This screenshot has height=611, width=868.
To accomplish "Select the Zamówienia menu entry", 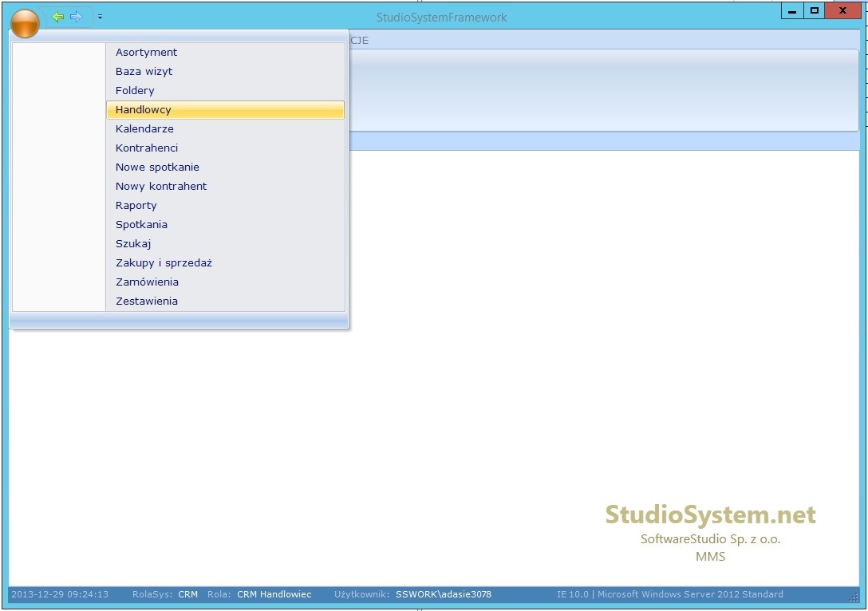I will point(225,282).
